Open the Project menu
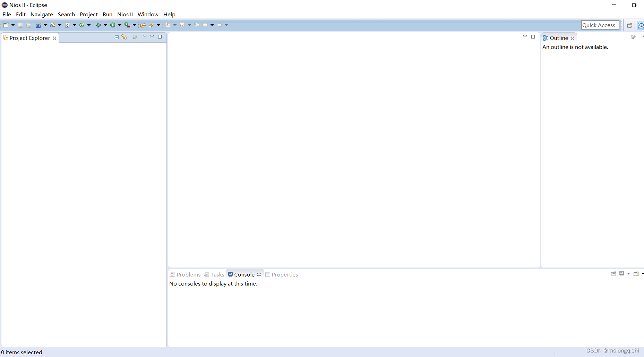 coord(89,14)
